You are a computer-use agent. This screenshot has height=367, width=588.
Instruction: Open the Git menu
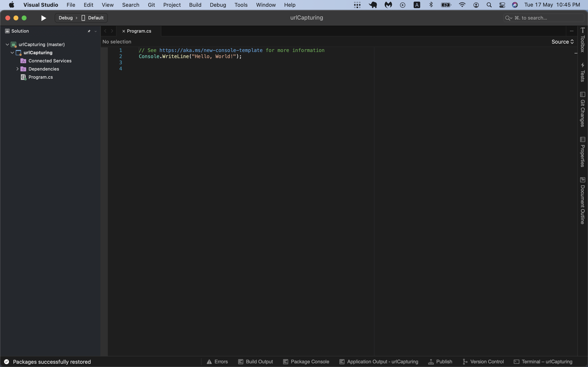tap(151, 5)
